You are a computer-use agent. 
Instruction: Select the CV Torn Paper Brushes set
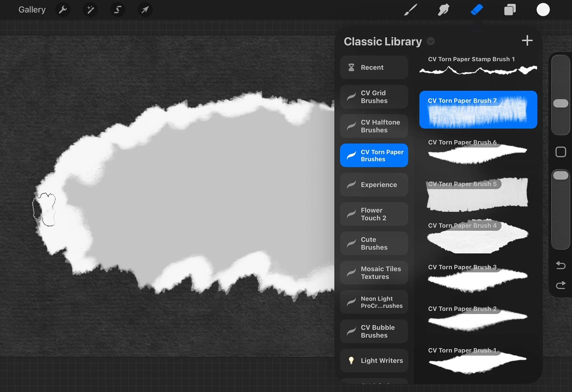tap(374, 155)
